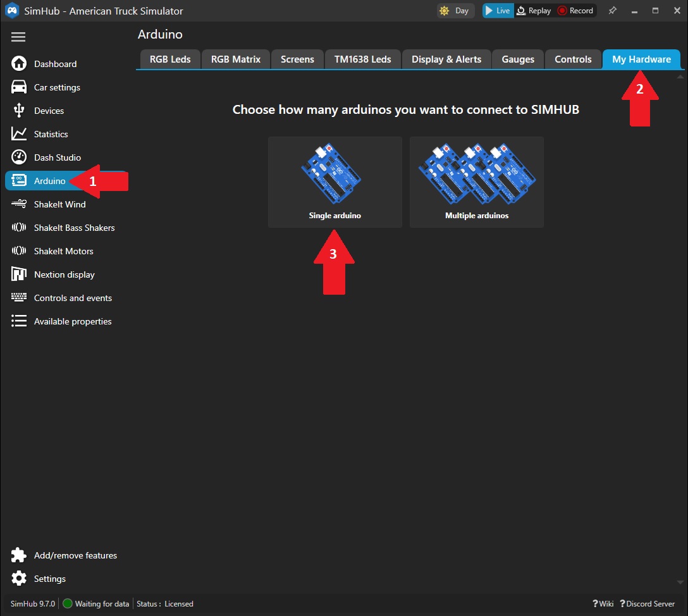Open the RGB Matrix tab

click(236, 59)
